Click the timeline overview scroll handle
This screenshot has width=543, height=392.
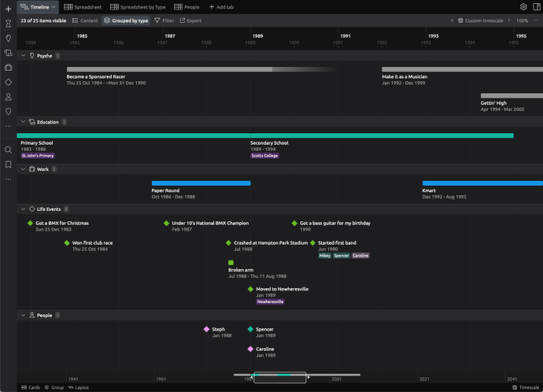click(x=279, y=378)
